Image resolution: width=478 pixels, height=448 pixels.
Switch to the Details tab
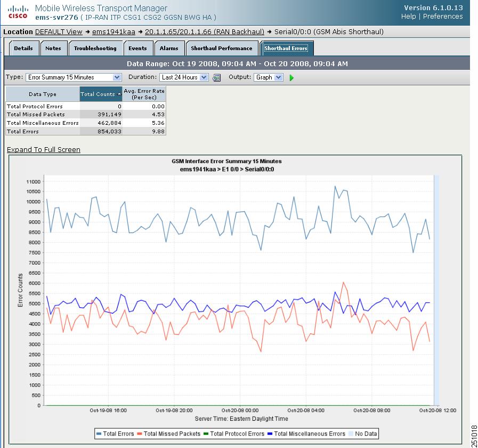point(23,48)
